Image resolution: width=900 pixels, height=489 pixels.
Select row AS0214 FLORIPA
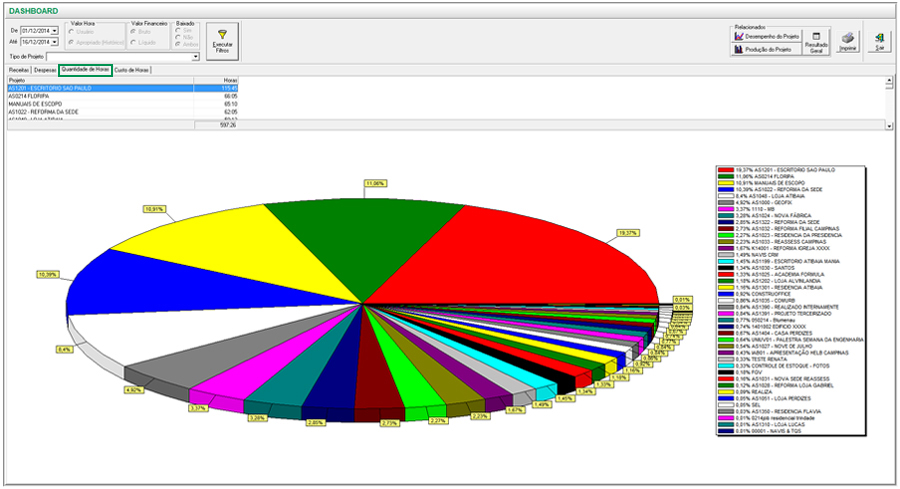[122, 96]
